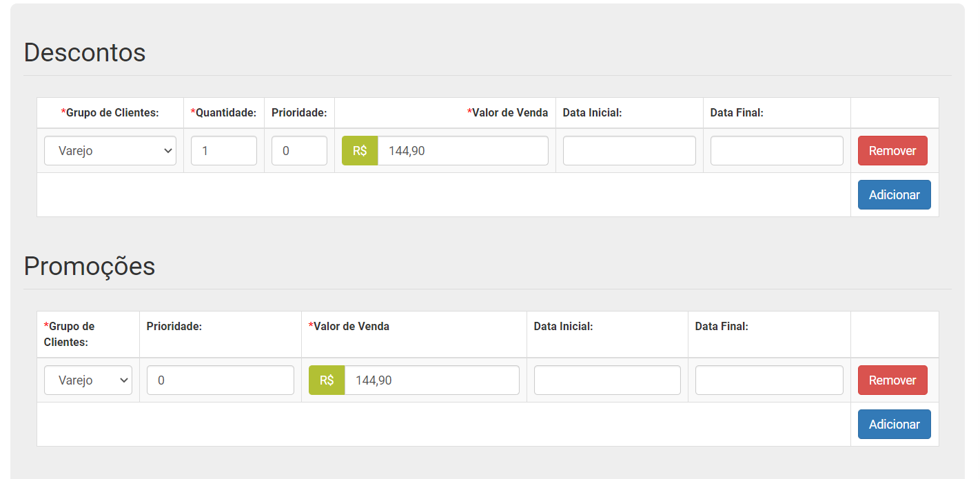Click the Promoções section heading
Image resolution: width=980 pixels, height=479 pixels.
[90, 267]
